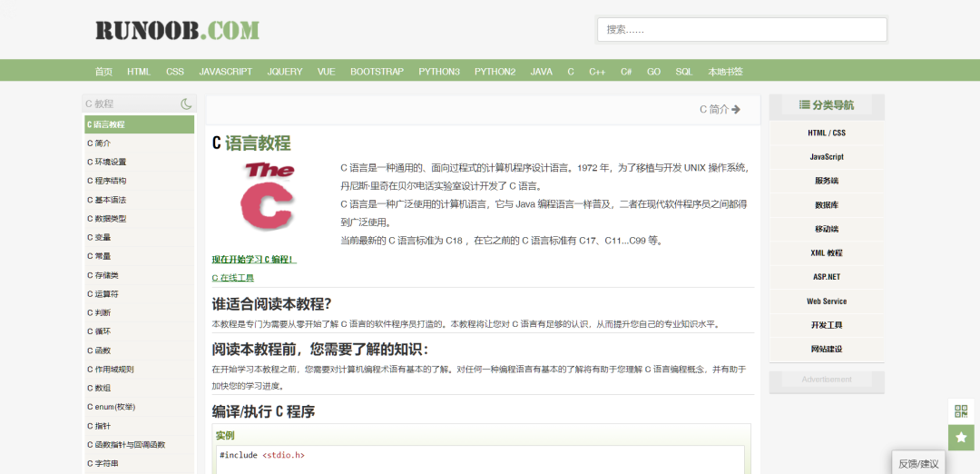Select JAVASCRIPT in the top navigation
This screenshot has width=980, height=474.
click(x=226, y=72)
